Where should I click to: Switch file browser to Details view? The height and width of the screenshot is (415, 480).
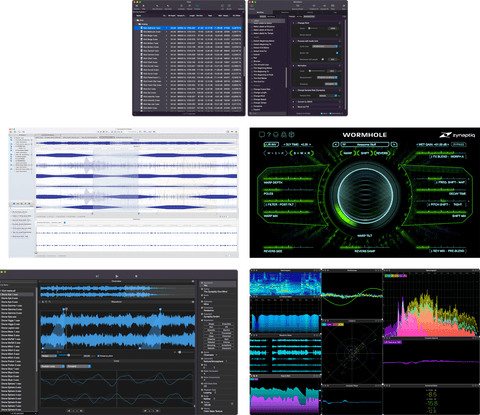click(x=229, y=7)
